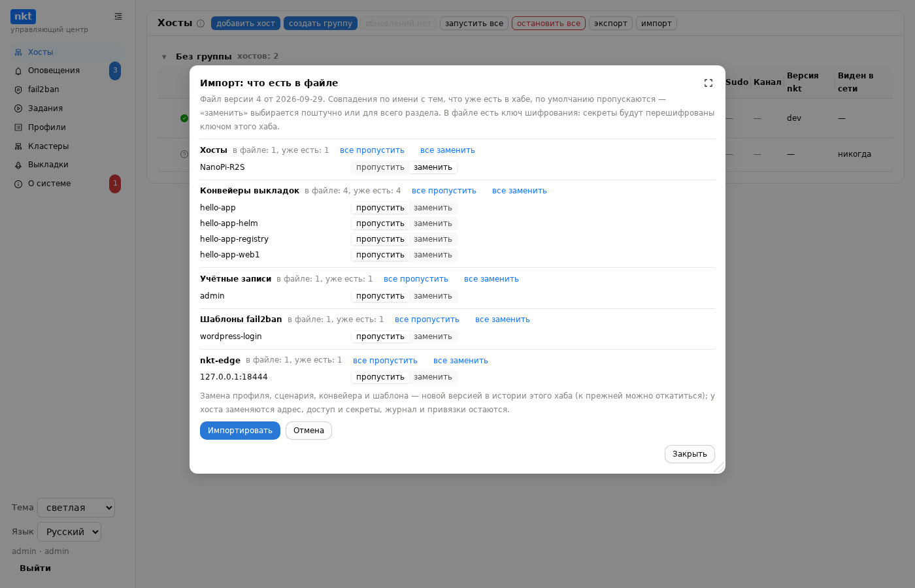Collapse the Без группы host group
The width and height of the screenshot is (915, 588).
pyautogui.click(x=164, y=57)
